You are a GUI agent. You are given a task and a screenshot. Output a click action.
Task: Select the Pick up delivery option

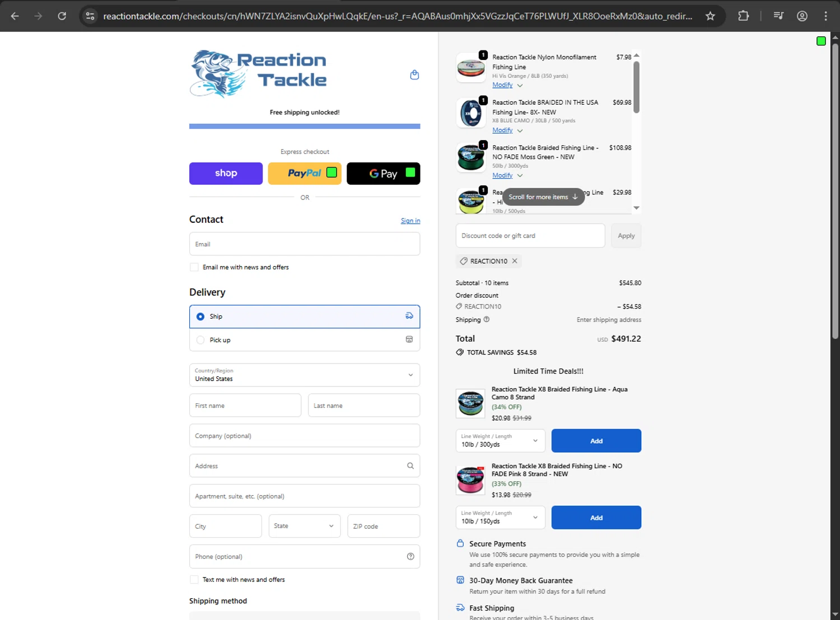tap(305, 340)
